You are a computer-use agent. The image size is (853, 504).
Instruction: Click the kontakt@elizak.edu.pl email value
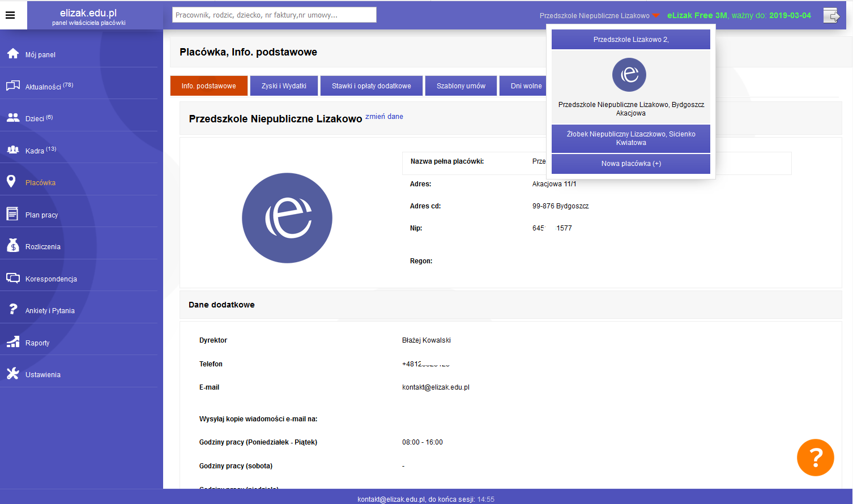coord(436,387)
